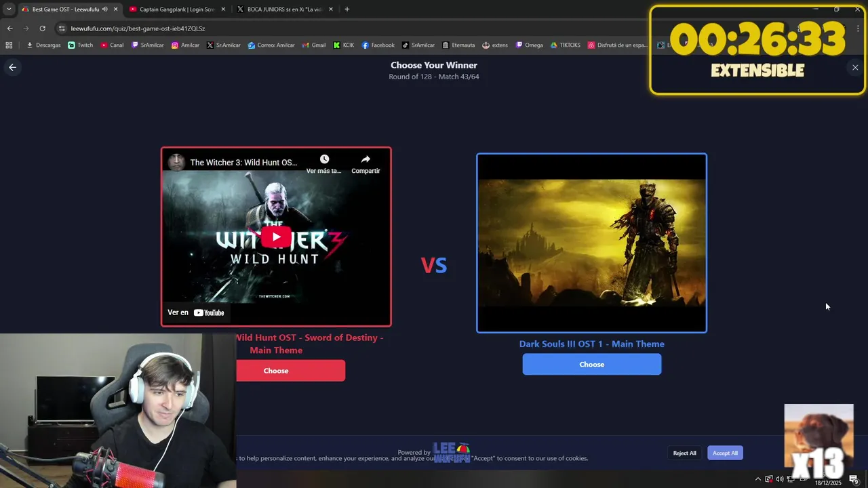The height and width of the screenshot is (488, 868).
Task: Go back in browser history
Action: [x=9, y=28]
